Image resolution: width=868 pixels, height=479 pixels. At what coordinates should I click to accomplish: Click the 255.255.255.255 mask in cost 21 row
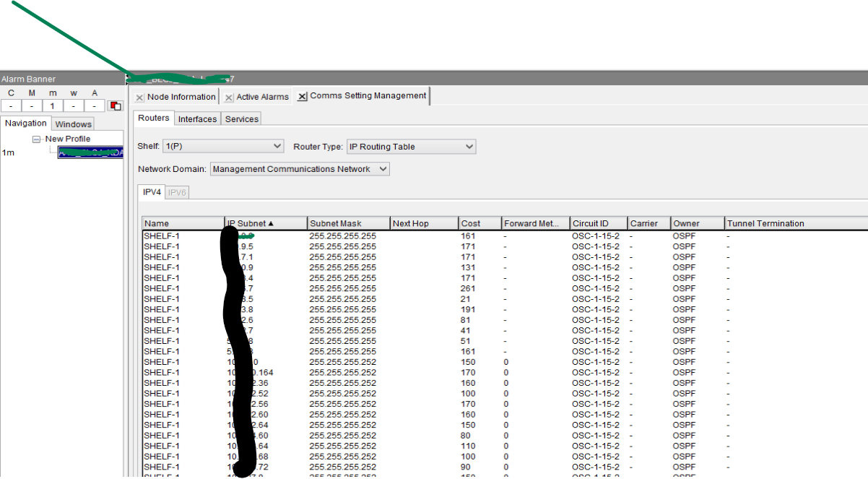click(343, 299)
